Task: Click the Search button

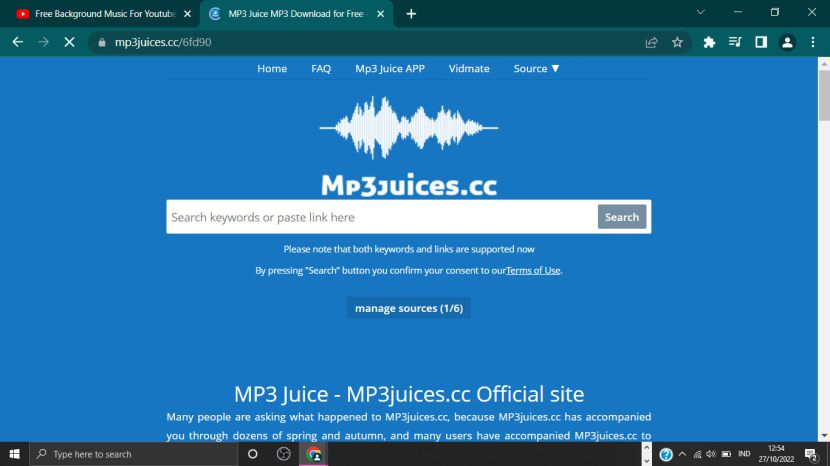Action: point(622,217)
